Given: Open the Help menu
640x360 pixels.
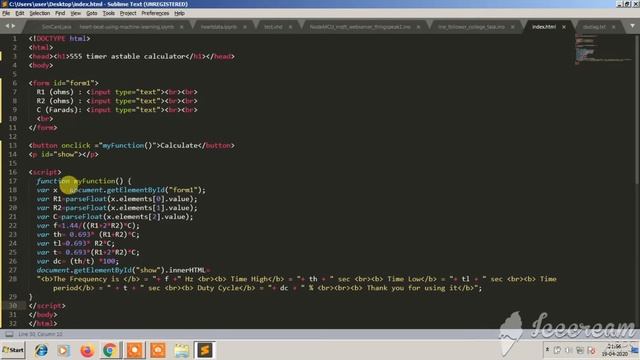Looking at the screenshot, I should click(179, 13).
